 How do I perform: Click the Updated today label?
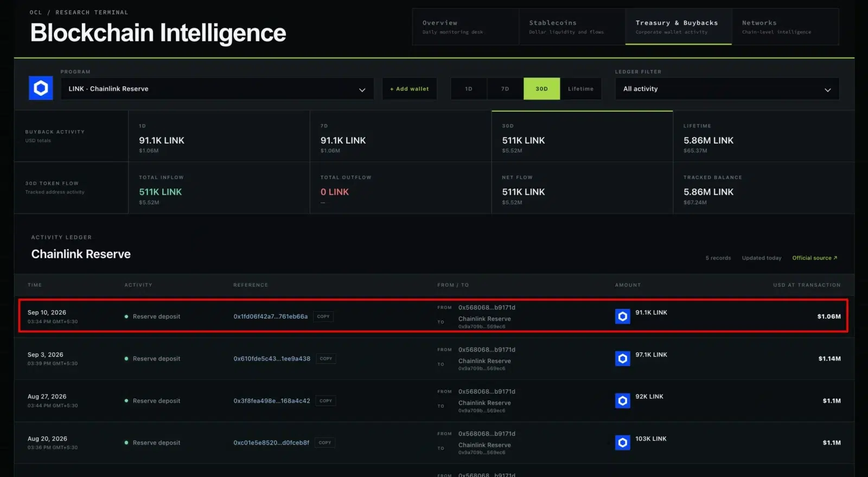[762, 258]
